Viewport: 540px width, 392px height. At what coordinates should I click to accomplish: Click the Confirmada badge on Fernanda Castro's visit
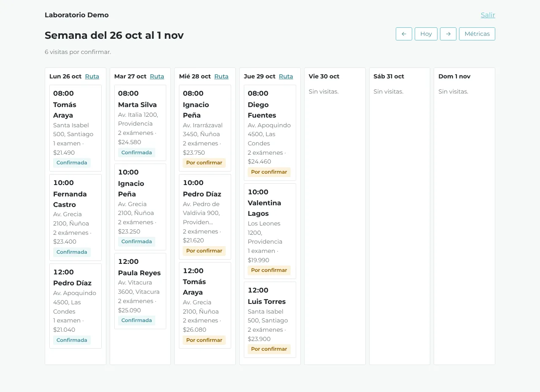pos(72,252)
